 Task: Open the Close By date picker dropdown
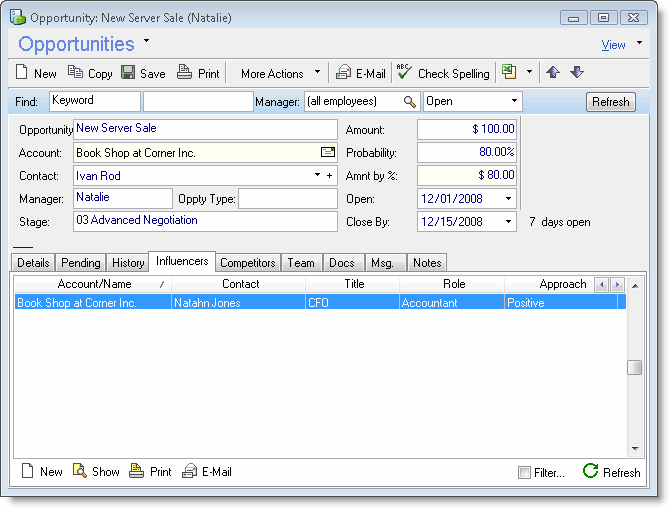(x=508, y=222)
